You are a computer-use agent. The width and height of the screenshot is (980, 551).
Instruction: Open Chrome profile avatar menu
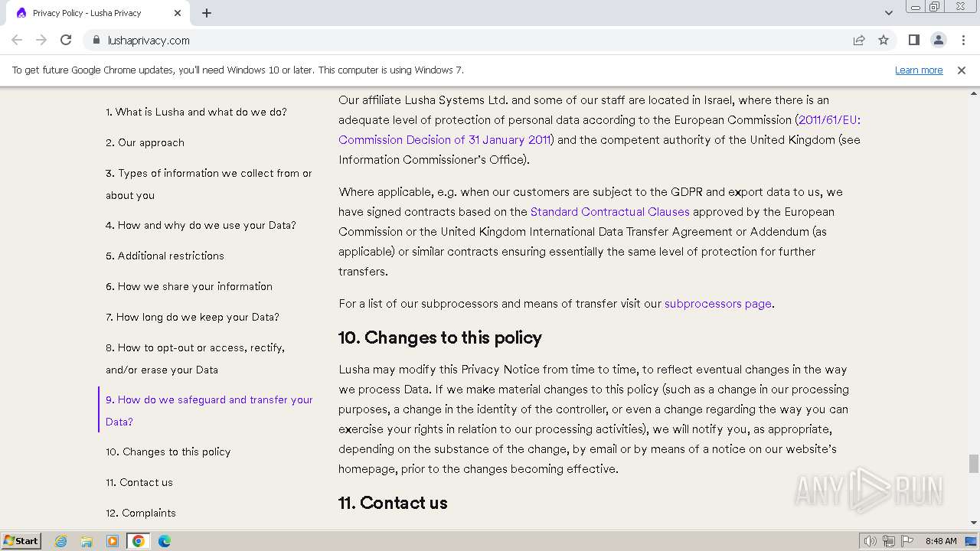(x=939, y=41)
